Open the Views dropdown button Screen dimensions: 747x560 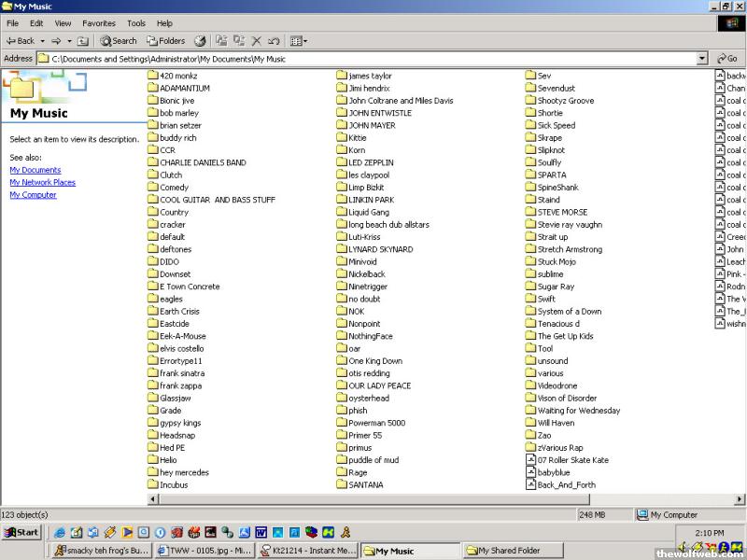tap(299, 41)
